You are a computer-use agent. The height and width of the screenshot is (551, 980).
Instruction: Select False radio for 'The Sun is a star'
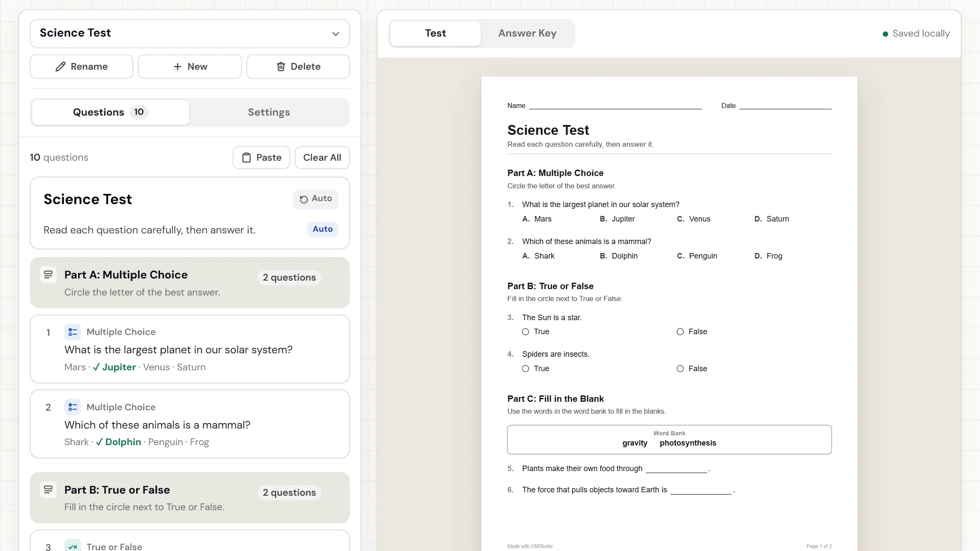(680, 332)
